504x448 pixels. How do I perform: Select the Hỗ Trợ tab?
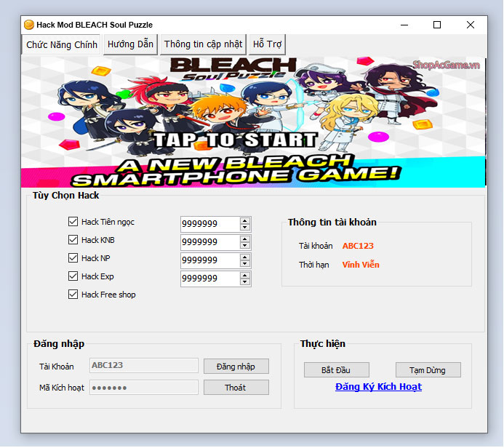pos(267,44)
